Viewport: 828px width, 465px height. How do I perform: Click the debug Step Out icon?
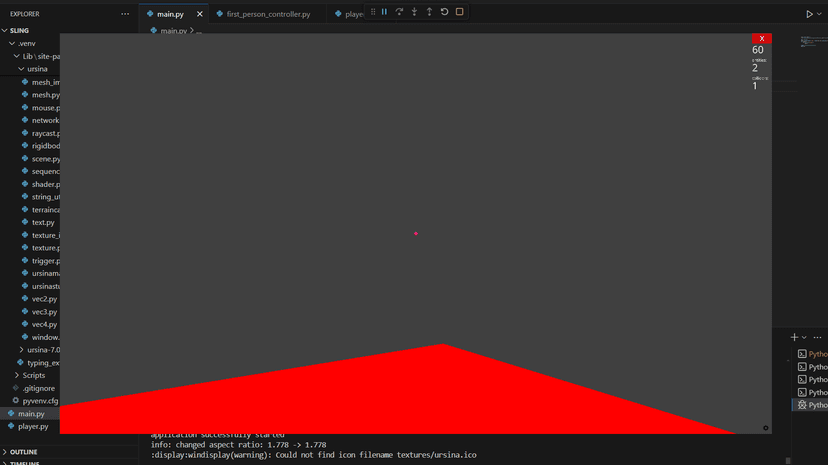click(x=429, y=12)
